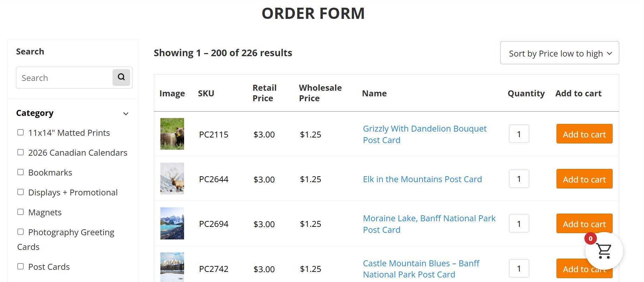
Task: View the Elk in the Mountains Post Card
Action: [422, 179]
